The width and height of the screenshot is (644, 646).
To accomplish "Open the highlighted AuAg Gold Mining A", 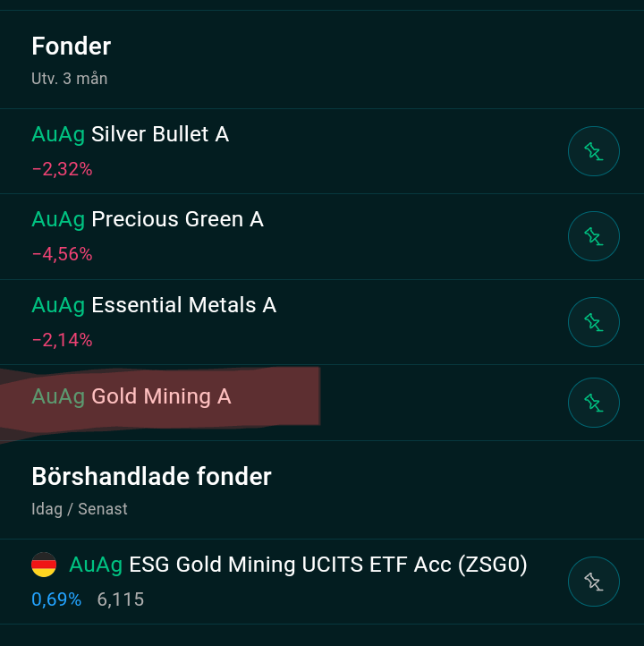I will (x=131, y=396).
